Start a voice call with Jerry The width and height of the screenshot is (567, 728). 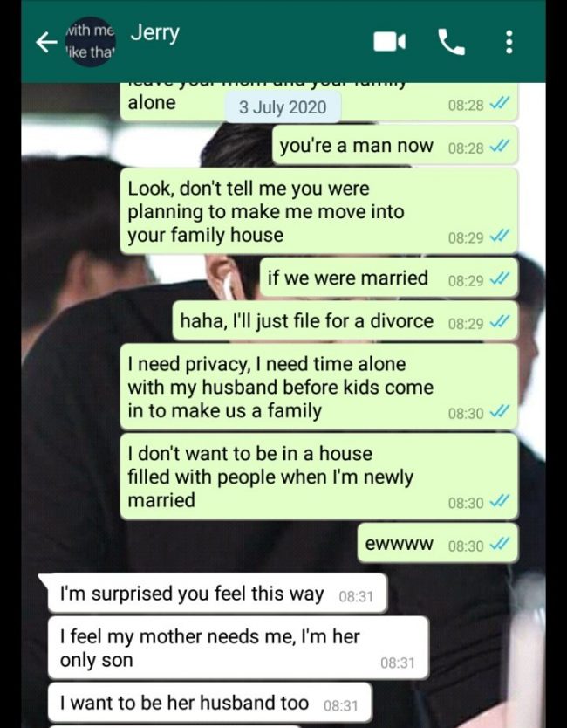[451, 42]
